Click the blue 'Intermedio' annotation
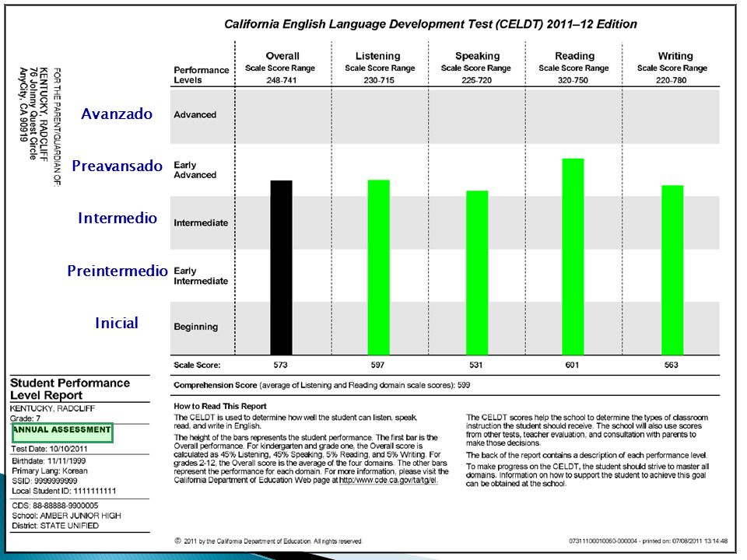 point(117,218)
